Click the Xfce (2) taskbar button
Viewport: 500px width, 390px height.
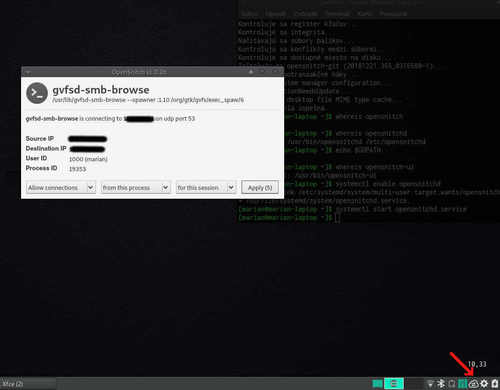[13, 384]
